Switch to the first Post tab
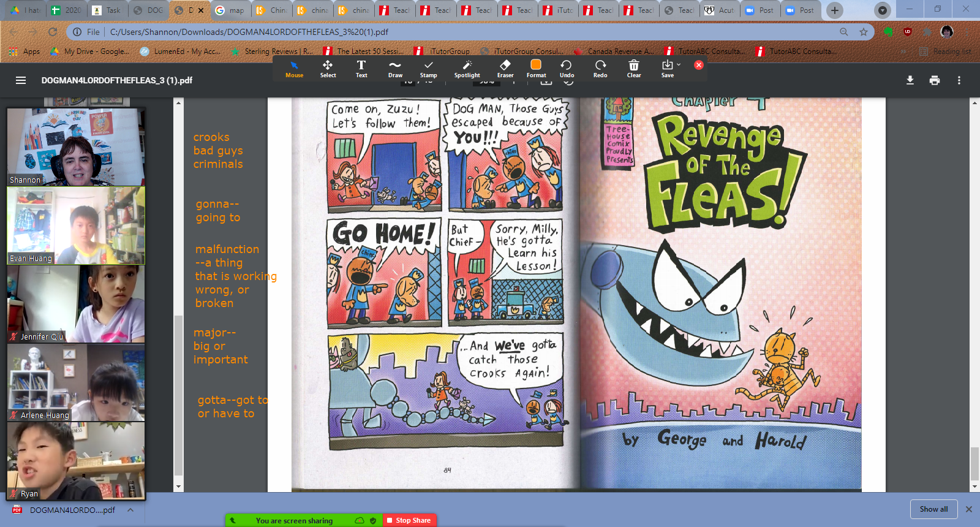 [x=760, y=10]
